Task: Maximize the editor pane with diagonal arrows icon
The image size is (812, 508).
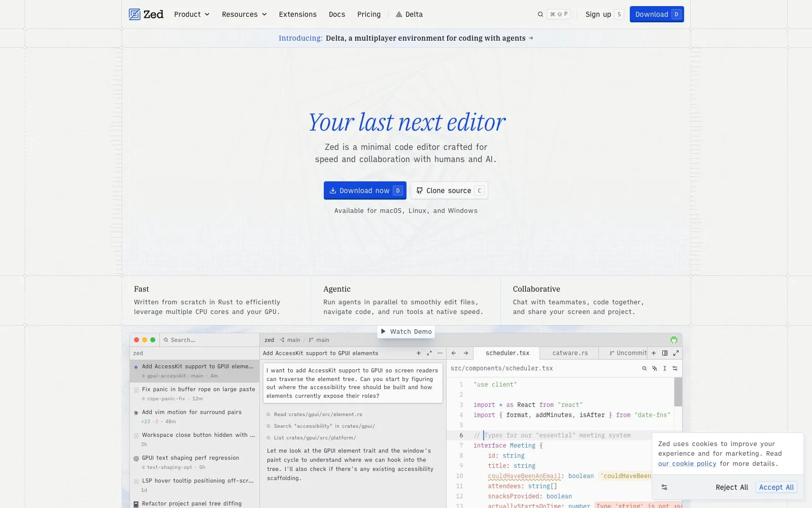Action: coord(676,353)
